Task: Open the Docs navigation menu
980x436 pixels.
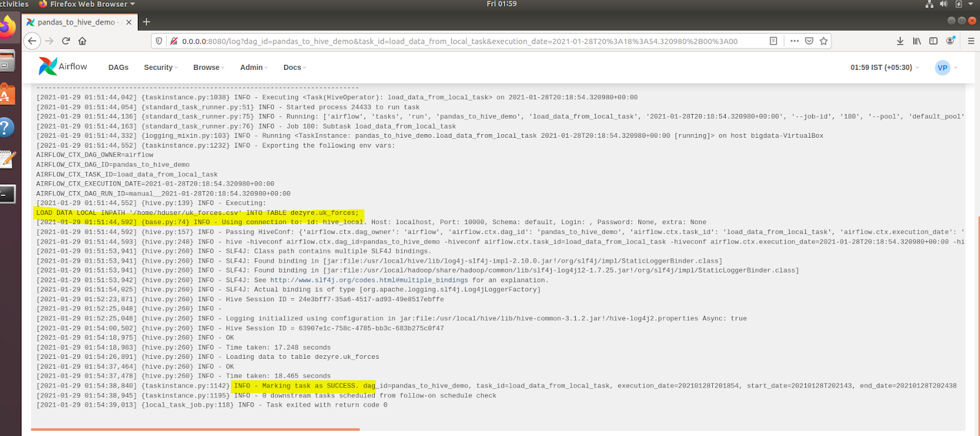Action: click(294, 67)
